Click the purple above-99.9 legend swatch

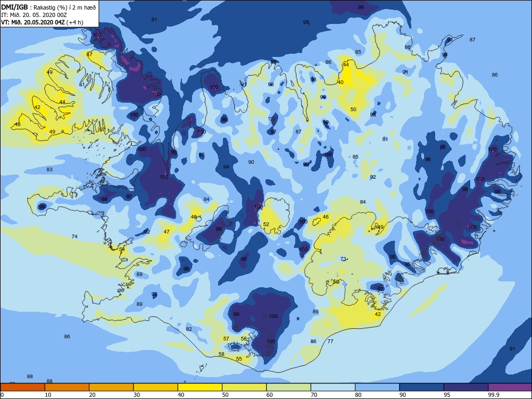tap(510, 387)
